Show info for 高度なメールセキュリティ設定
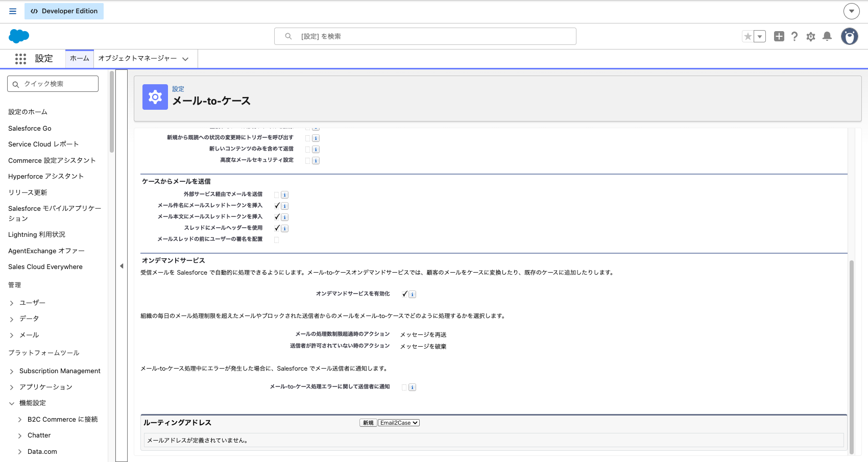Viewport: 868px width, 462px height. click(x=316, y=161)
